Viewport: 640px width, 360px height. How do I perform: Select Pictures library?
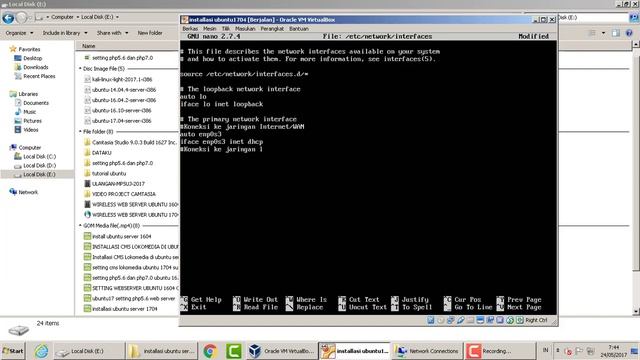tap(32, 121)
